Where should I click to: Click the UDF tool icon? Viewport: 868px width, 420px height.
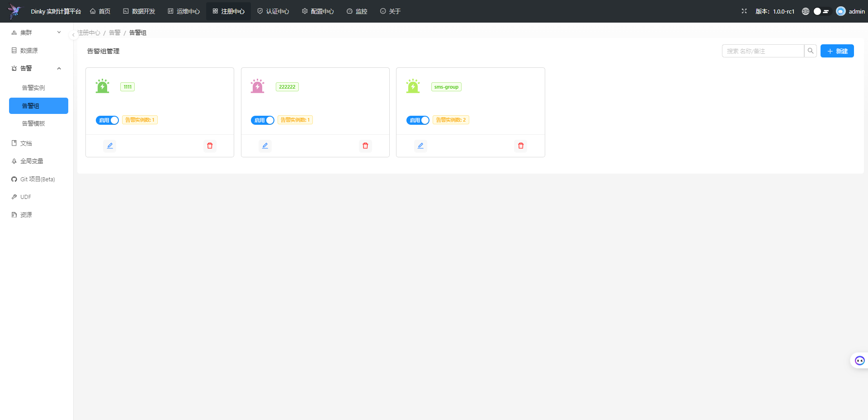coord(14,197)
